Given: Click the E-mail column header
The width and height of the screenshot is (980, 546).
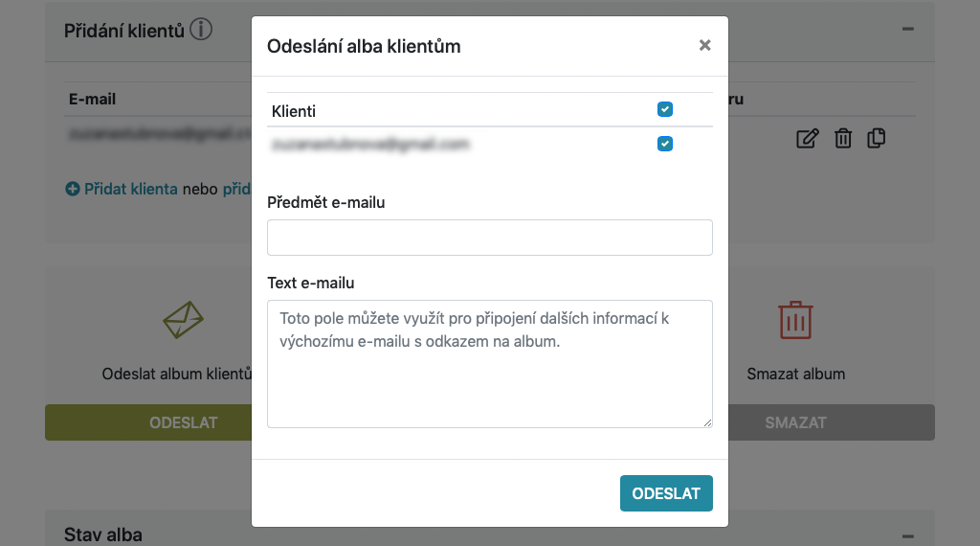Looking at the screenshot, I should click(93, 99).
